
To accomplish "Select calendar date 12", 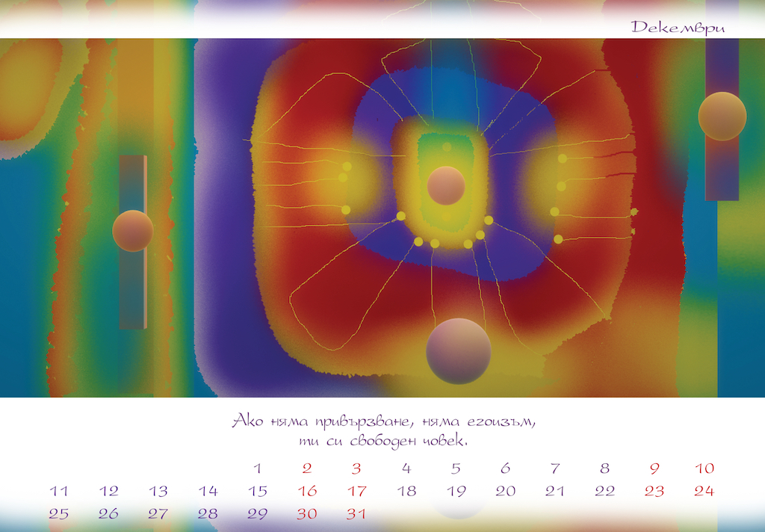I will (x=108, y=491).
